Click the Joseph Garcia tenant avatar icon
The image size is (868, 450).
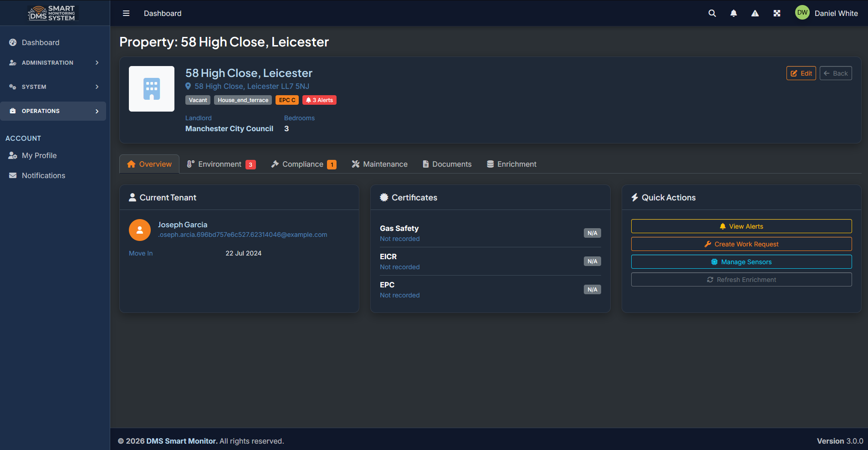point(140,230)
